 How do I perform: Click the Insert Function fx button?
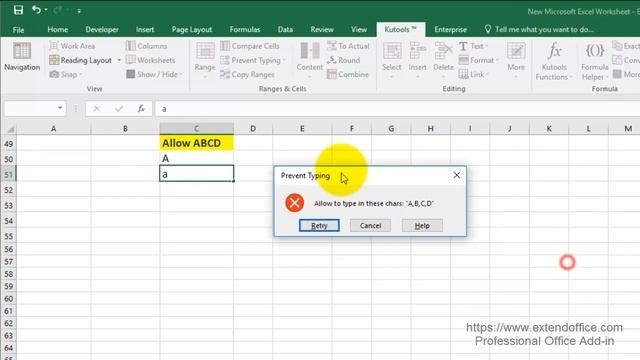(x=141, y=109)
